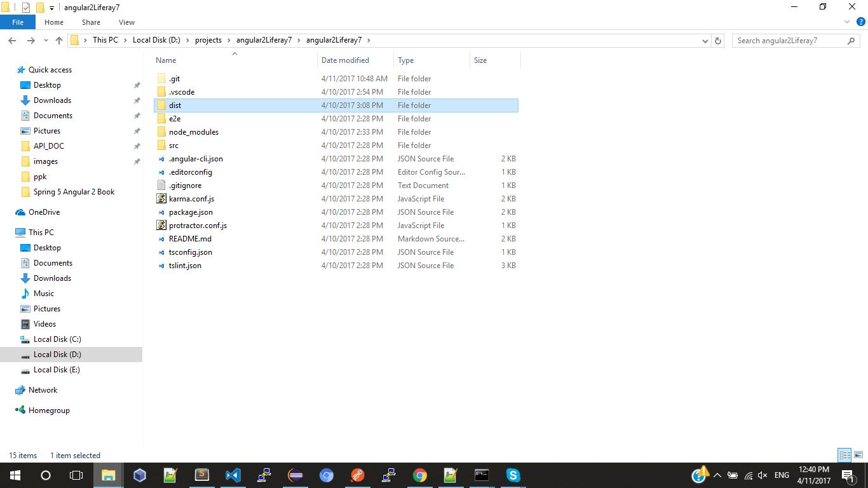The width and height of the screenshot is (868, 488).
Task: Switch to details view layout icon
Action: click(844, 455)
